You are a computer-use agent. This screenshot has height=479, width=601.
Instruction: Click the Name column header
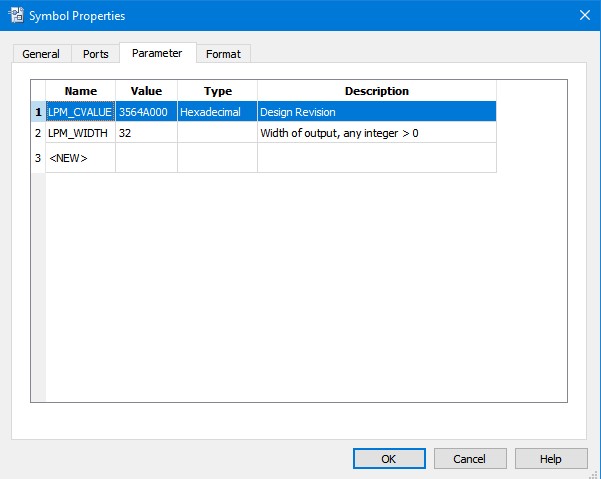coord(80,91)
